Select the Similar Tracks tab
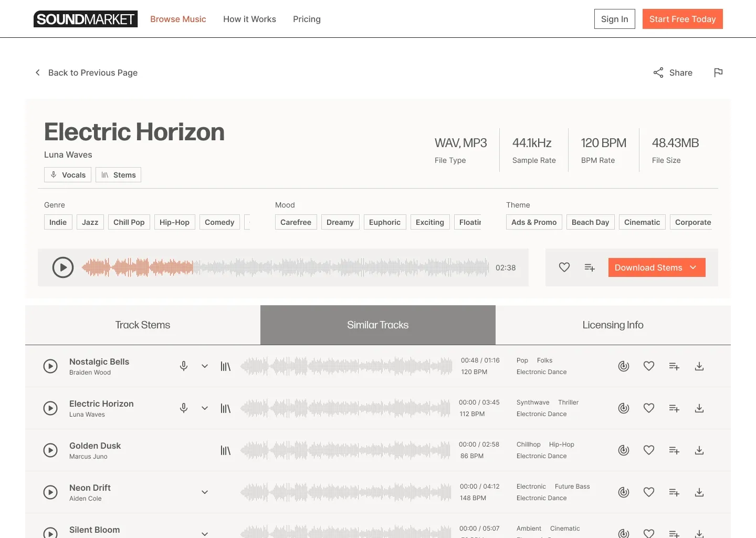 coord(378,325)
